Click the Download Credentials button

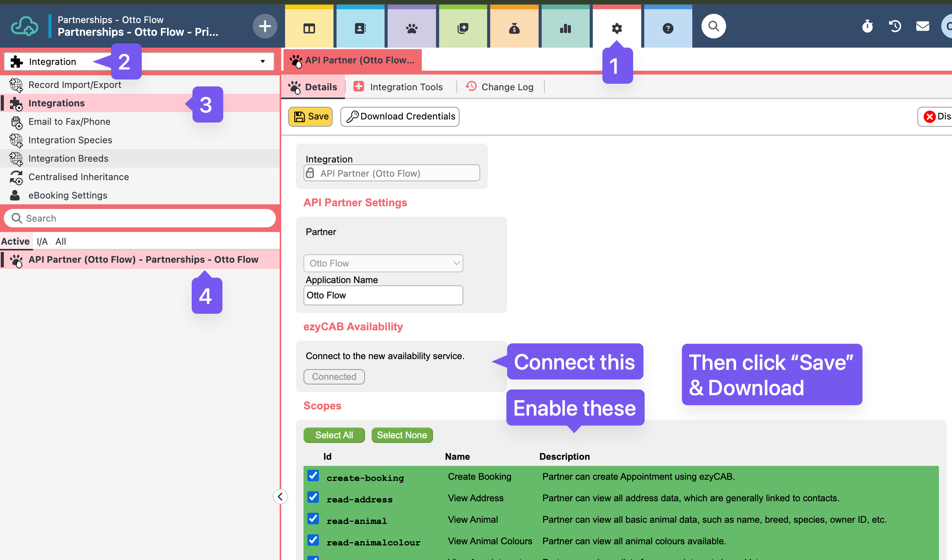click(x=400, y=116)
